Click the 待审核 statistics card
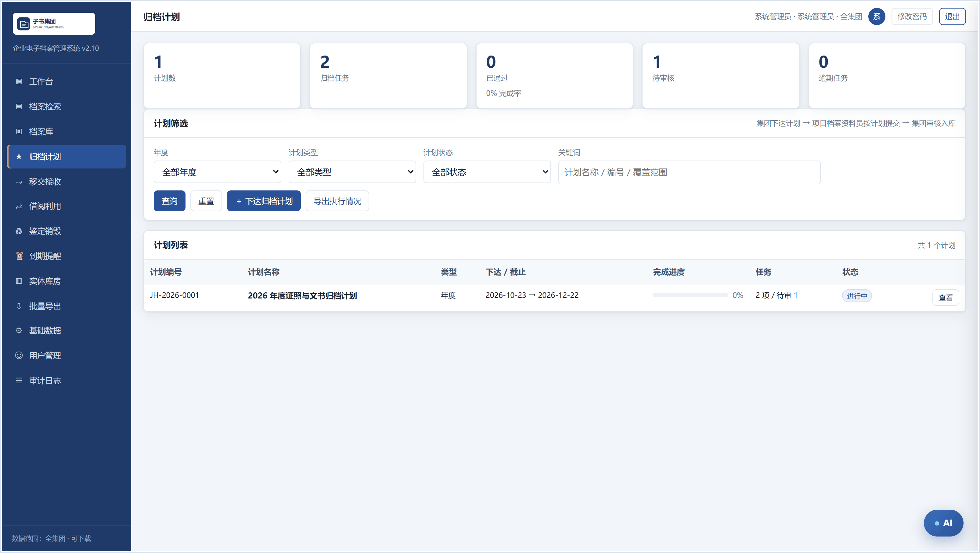 tap(721, 76)
